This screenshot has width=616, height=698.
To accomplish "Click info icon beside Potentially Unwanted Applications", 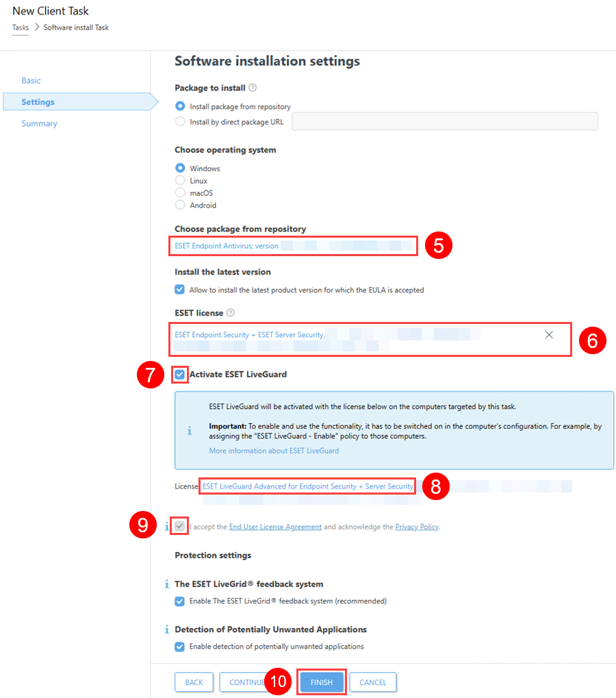I will 167,629.
